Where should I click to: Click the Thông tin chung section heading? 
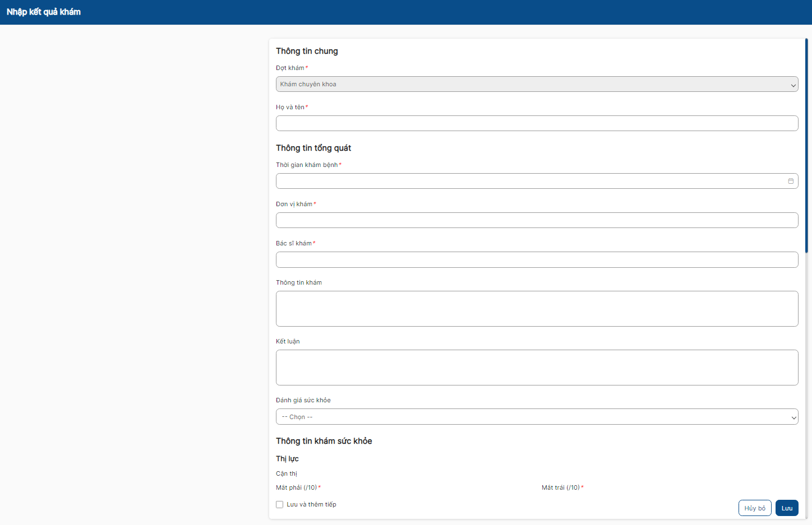click(307, 51)
